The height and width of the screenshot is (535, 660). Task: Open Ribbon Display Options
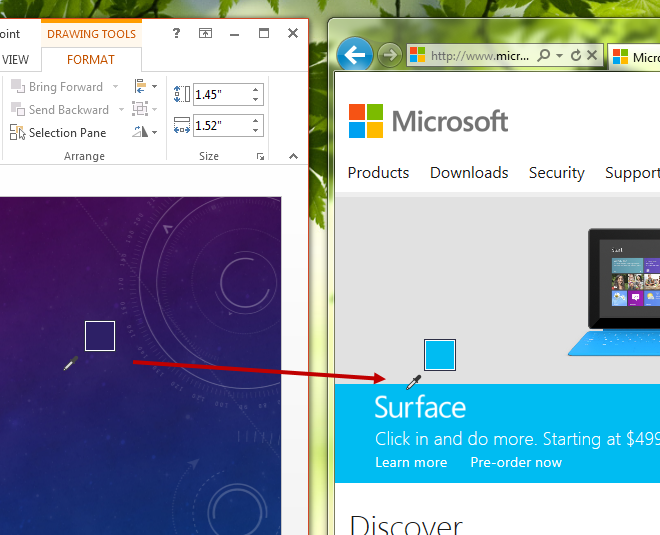[205, 33]
